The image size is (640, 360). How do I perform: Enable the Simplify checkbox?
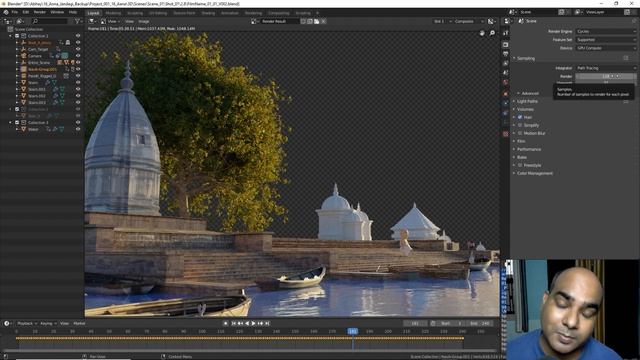[520, 125]
